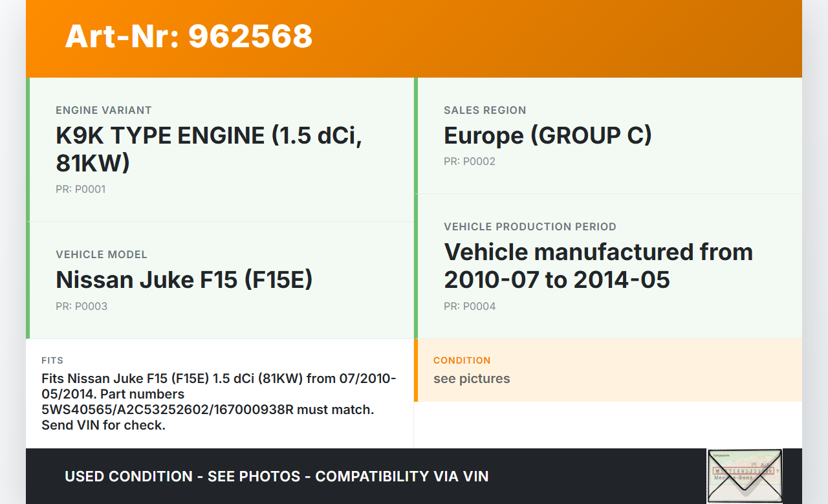828x504 pixels.
Task: Select the K9K TYPE ENGINE variant value
Action: tap(208, 149)
